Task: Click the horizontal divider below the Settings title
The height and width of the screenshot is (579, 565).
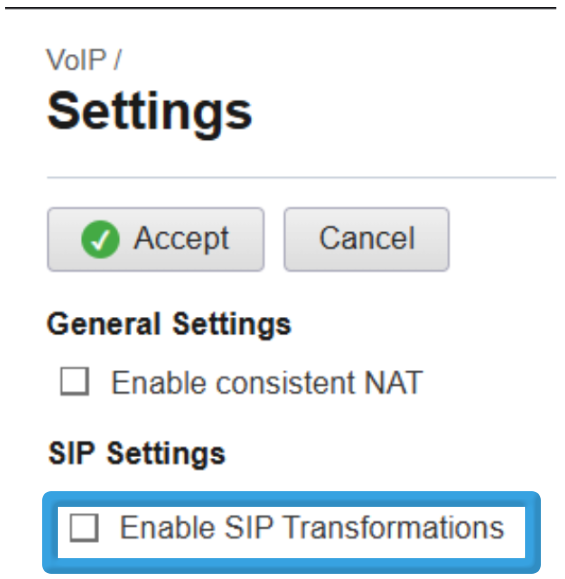Action: [301, 178]
